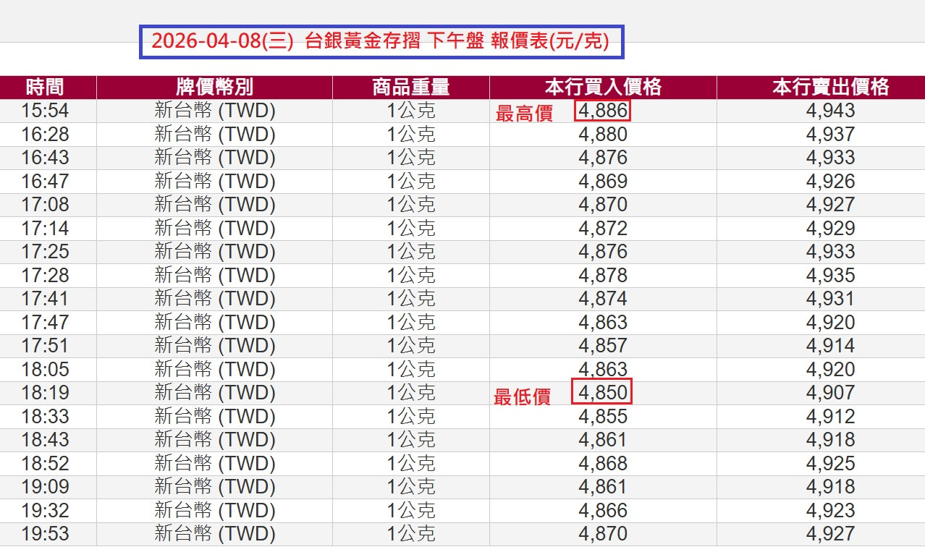Click the 本行買入價格 column header
925x560 pixels.
(x=603, y=88)
